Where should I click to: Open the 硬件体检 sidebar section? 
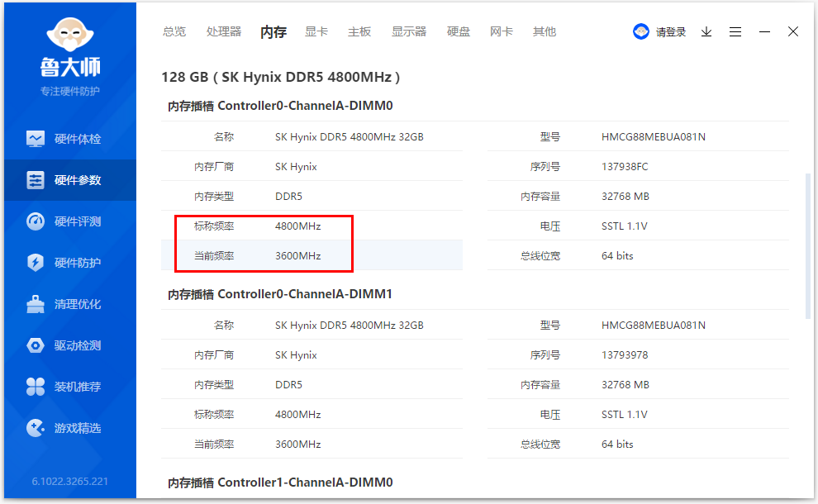point(69,138)
